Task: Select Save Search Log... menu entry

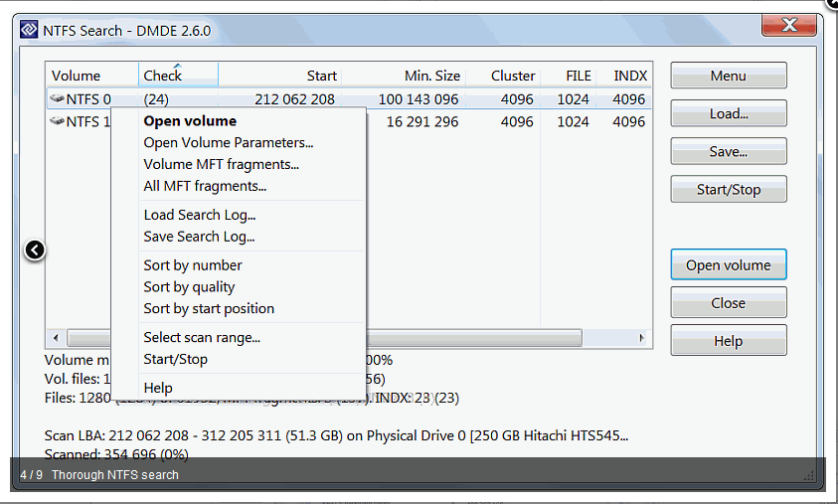Action: 199,237
